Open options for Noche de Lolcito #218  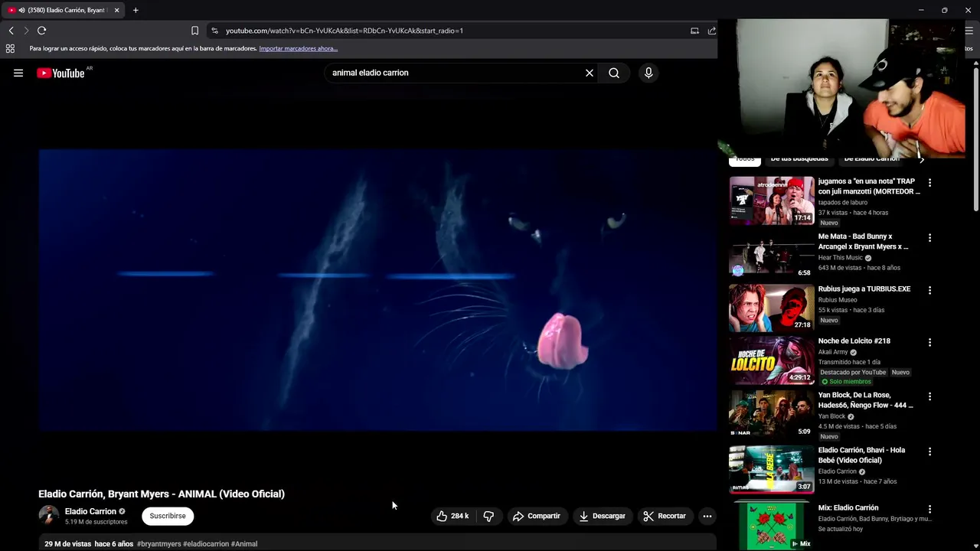point(929,342)
